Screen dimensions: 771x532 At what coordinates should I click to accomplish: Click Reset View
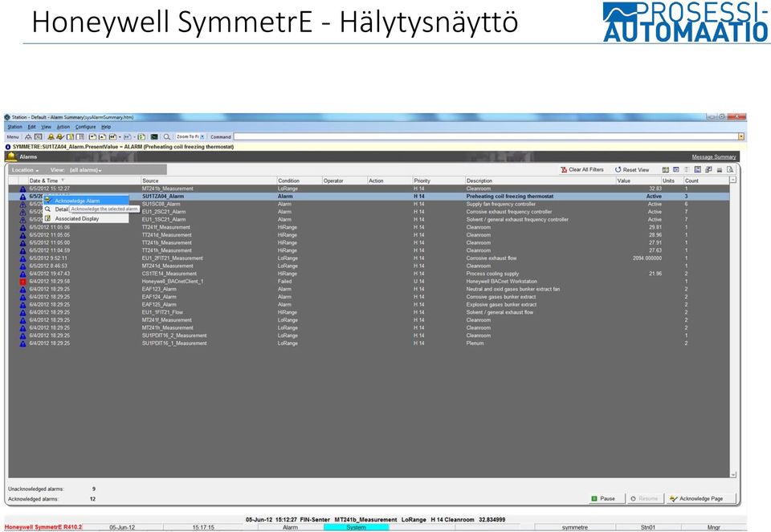(x=632, y=169)
